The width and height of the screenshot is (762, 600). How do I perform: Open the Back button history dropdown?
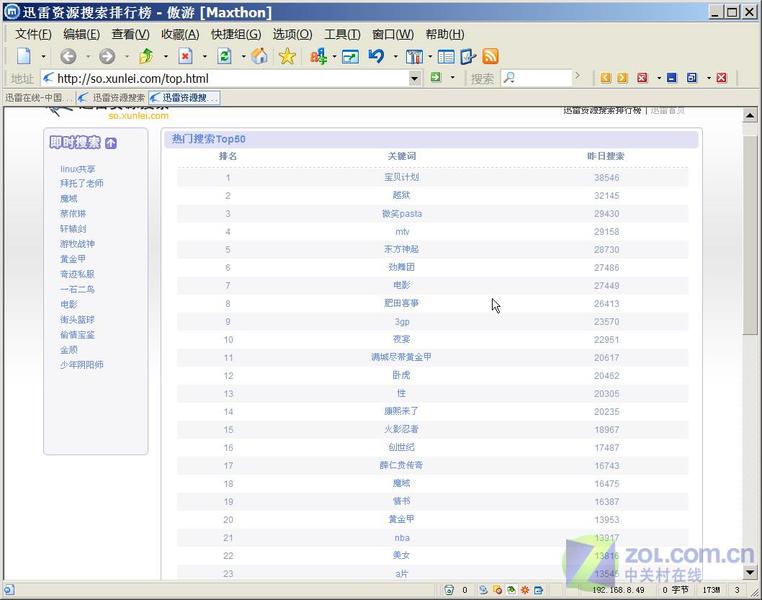click(88, 57)
